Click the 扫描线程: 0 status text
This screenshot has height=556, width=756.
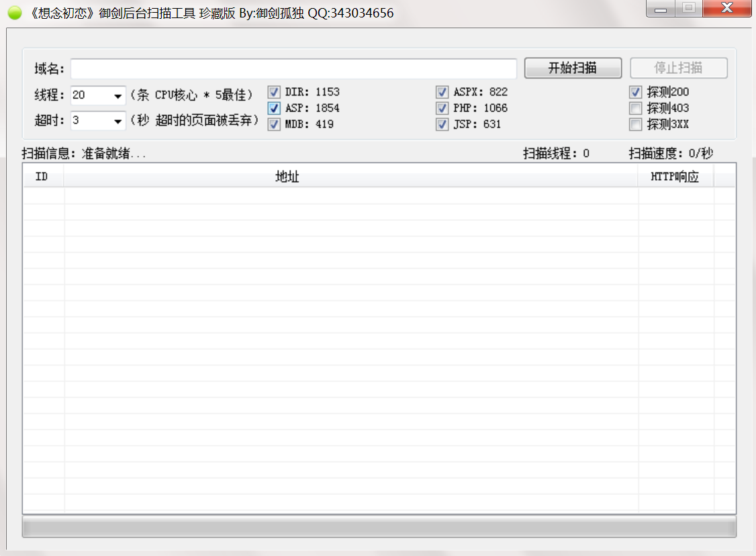557,154
